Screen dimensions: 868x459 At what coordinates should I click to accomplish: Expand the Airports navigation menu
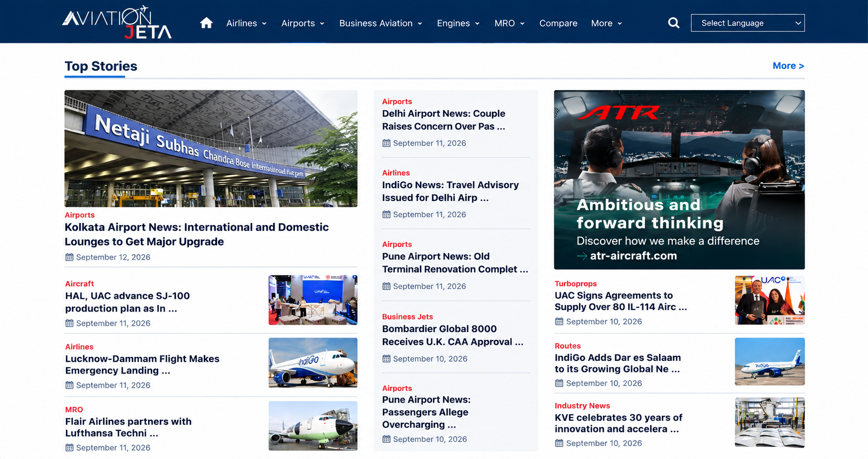tap(303, 23)
